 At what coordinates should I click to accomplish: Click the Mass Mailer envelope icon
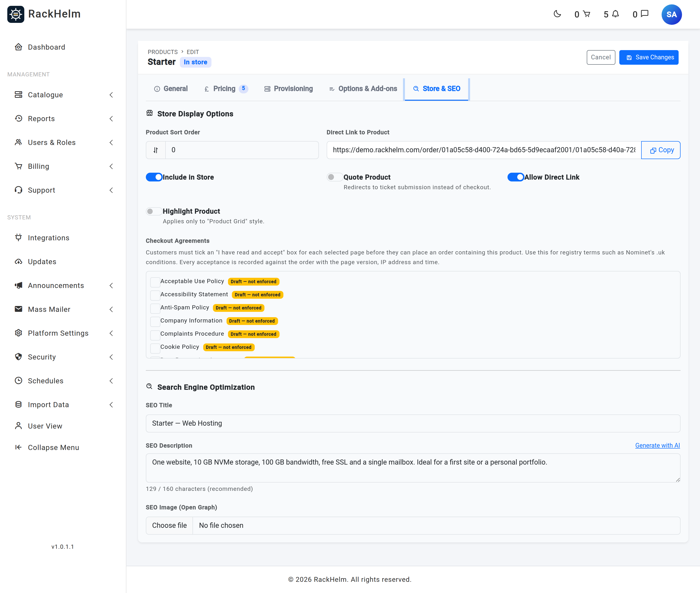click(18, 309)
